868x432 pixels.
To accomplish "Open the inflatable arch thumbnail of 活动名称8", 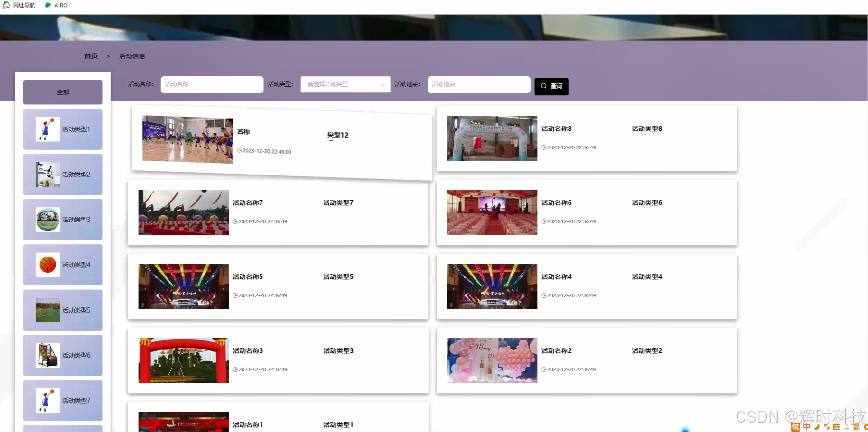I will tap(492, 138).
